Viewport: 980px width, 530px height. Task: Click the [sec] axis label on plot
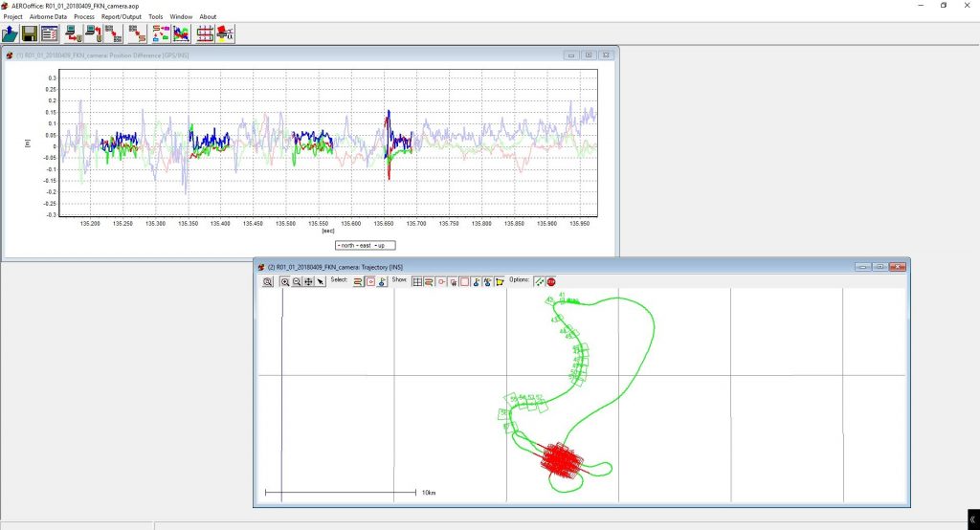coord(328,231)
